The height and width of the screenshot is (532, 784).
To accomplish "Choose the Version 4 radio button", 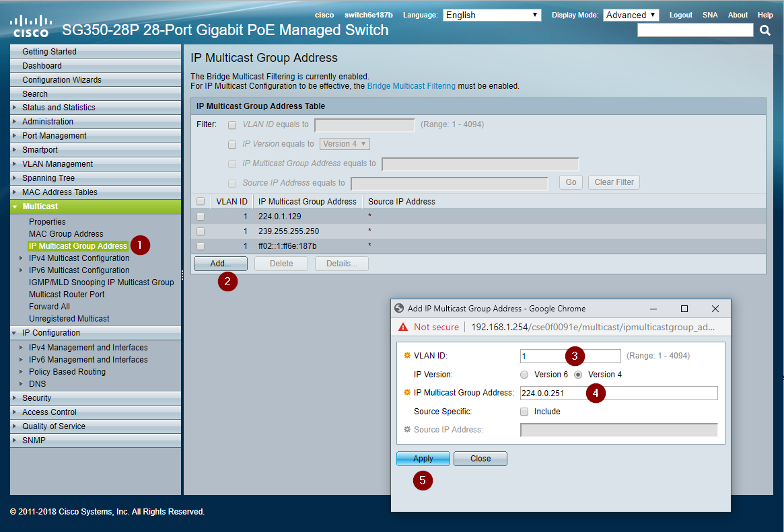I will pyautogui.click(x=578, y=375).
